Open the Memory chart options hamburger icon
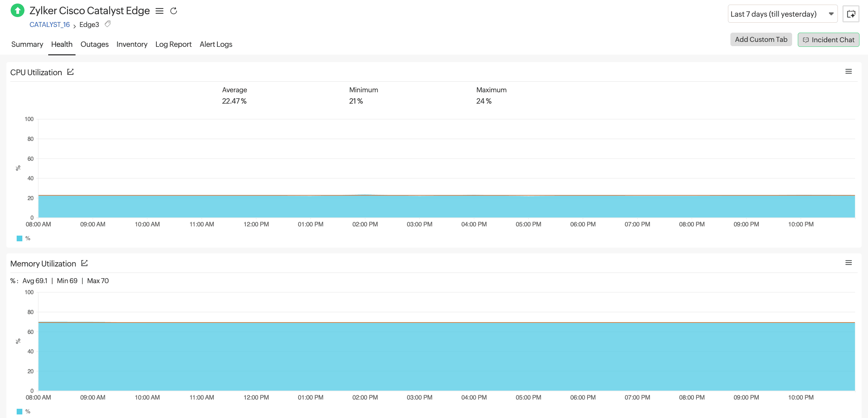 pyautogui.click(x=848, y=263)
